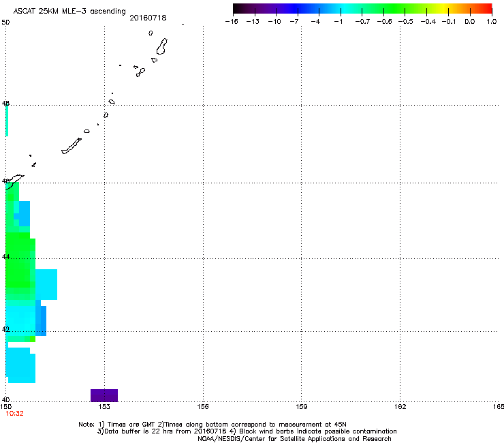
Task: Click the purple data block near 153
Action: pyautogui.click(x=104, y=395)
